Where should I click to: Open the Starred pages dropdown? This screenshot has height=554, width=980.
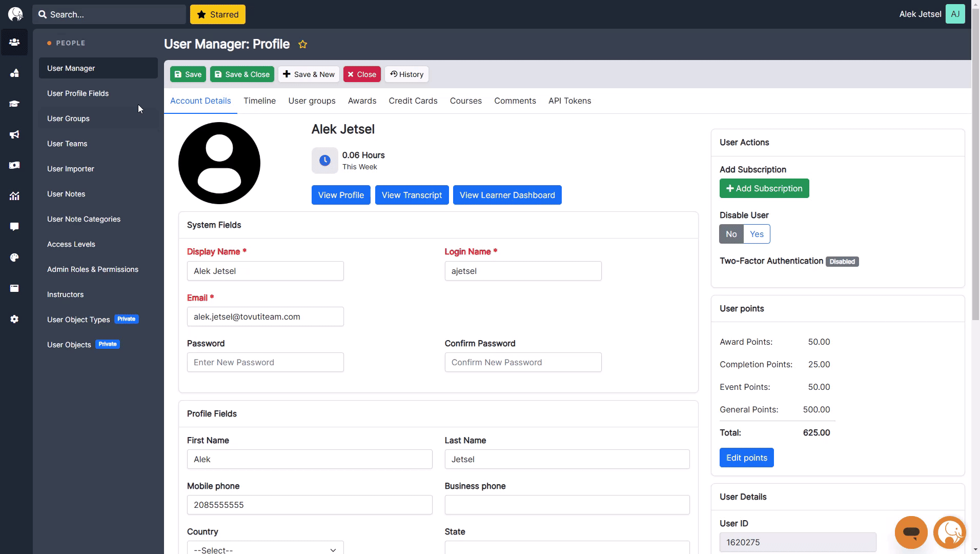(218, 14)
